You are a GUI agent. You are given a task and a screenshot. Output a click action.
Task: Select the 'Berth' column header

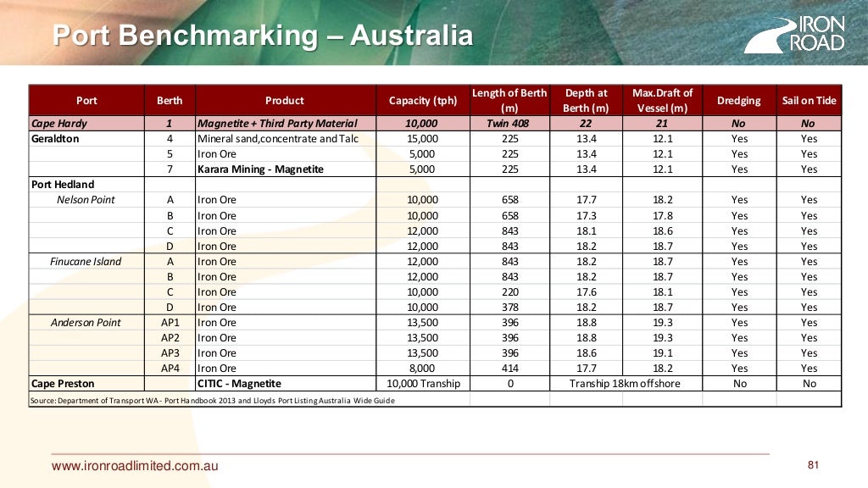(x=170, y=100)
